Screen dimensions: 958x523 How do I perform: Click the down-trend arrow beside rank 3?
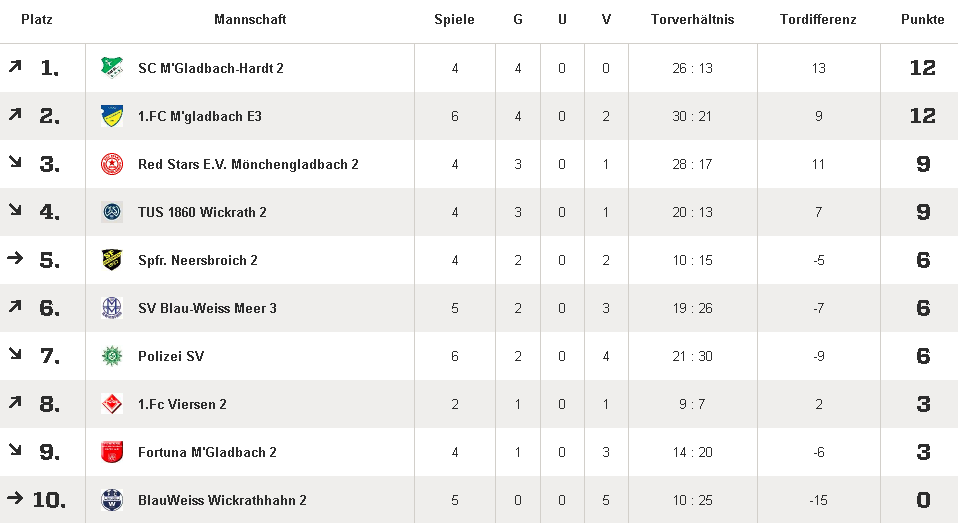coord(15,163)
